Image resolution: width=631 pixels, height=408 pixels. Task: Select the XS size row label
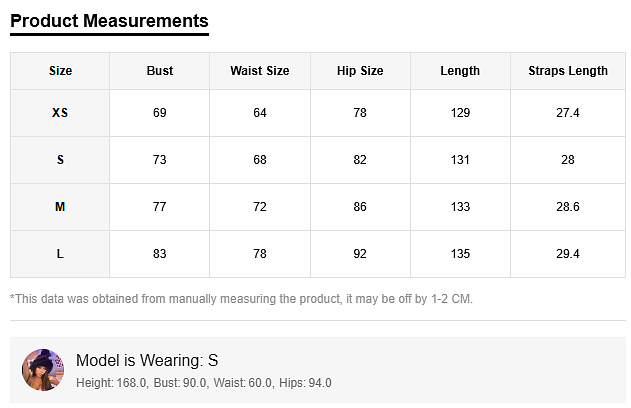coord(60,113)
